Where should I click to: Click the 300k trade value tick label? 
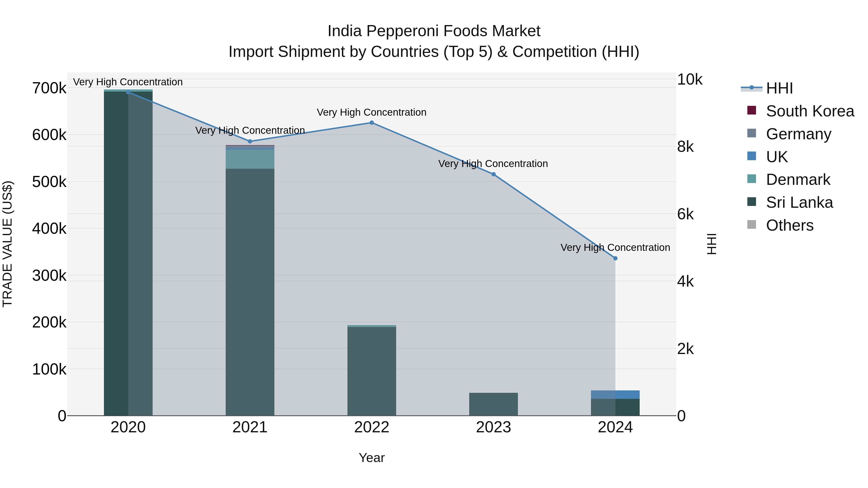point(49,275)
